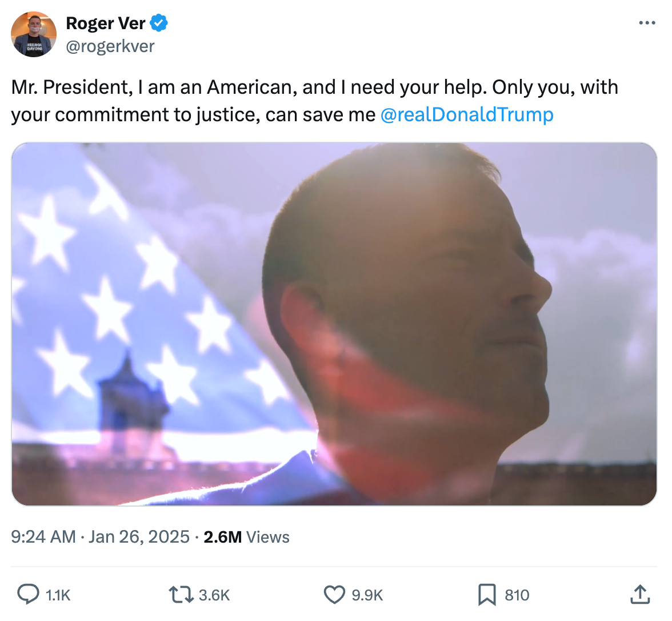Click the repost arrows icon
672x621 pixels.
click(x=181, y=595)
